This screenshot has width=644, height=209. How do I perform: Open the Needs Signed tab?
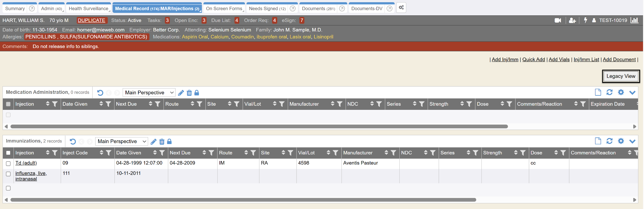coord(267,8)
